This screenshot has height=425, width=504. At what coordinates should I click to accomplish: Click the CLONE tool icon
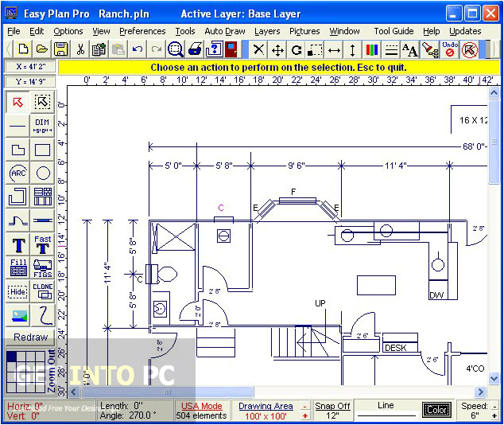point(42,291)
